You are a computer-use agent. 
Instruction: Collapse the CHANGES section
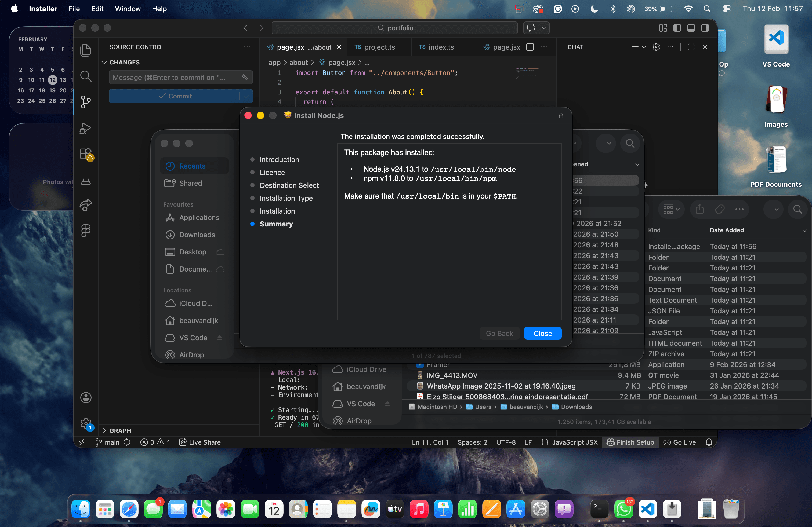pyautogui.click(x=104, y=62)
